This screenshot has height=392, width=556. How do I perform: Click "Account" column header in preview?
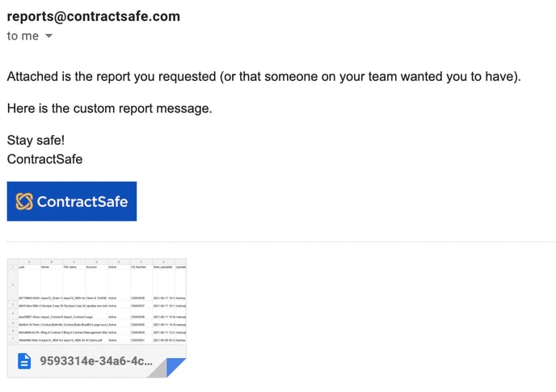coord(91,267)
